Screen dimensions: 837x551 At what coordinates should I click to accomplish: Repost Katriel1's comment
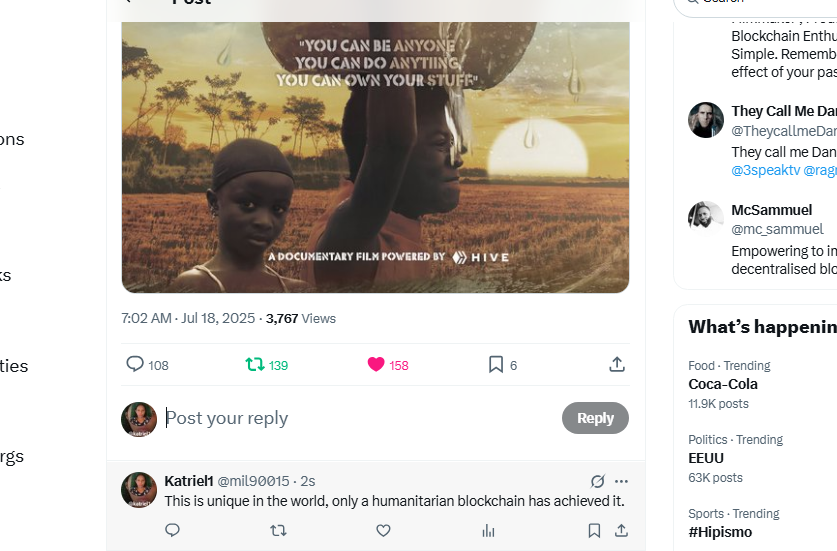click(278, 531)
